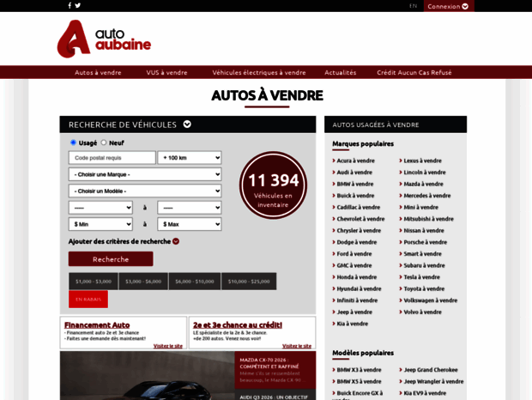Viewport: 532px width, 400px height.
Task: Click the red En Rabais button
Action: click(x=88, y=300)
